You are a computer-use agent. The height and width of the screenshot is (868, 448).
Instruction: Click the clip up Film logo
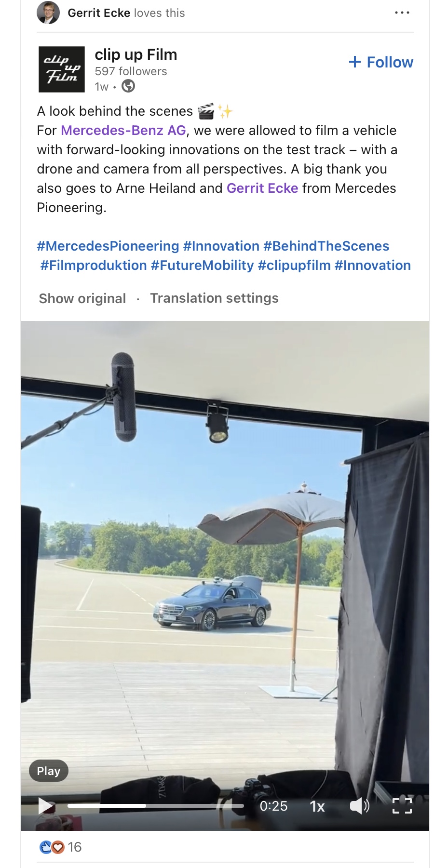pyautogui.click(x=62, y=69)
